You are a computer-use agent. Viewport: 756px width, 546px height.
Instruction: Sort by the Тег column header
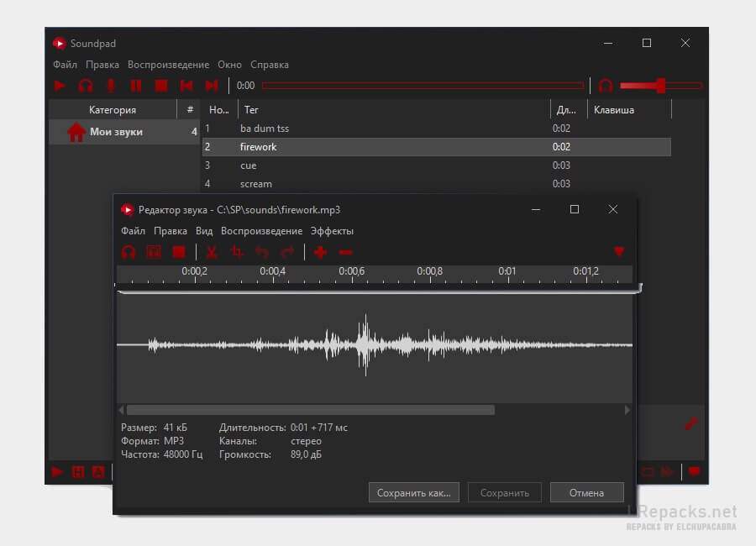coord(394,110)
